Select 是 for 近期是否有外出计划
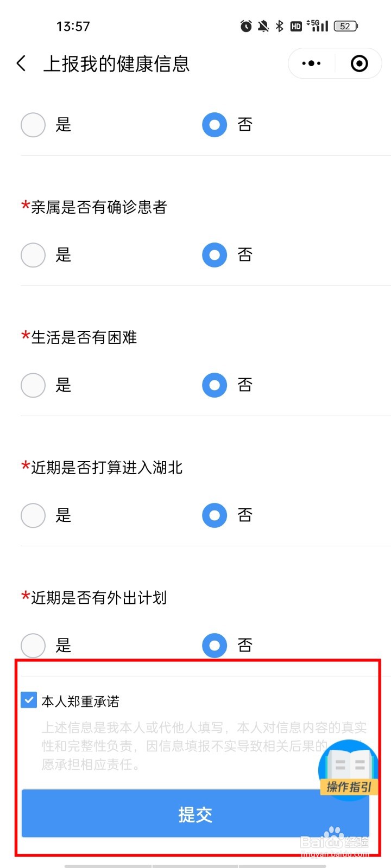This screenshot has width=391, height=868. 33,646
